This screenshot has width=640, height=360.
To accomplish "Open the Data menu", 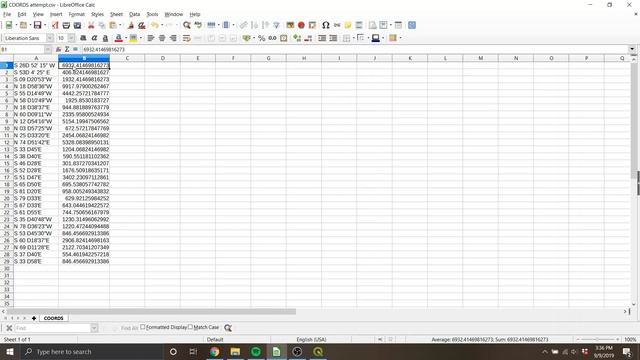I will tap(134, 14).
